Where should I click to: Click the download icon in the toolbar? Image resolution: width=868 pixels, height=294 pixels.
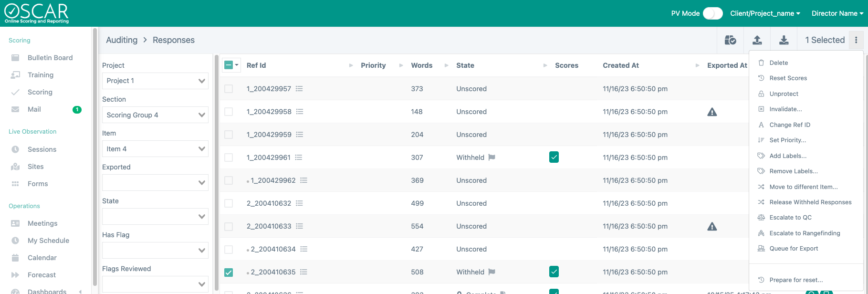click(784, 40)
